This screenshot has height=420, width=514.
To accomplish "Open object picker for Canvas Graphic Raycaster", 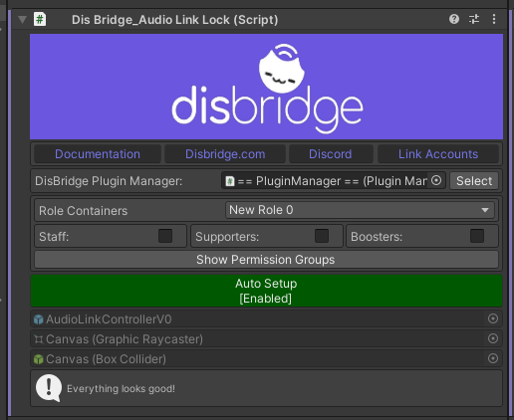I will click(493, 338).
